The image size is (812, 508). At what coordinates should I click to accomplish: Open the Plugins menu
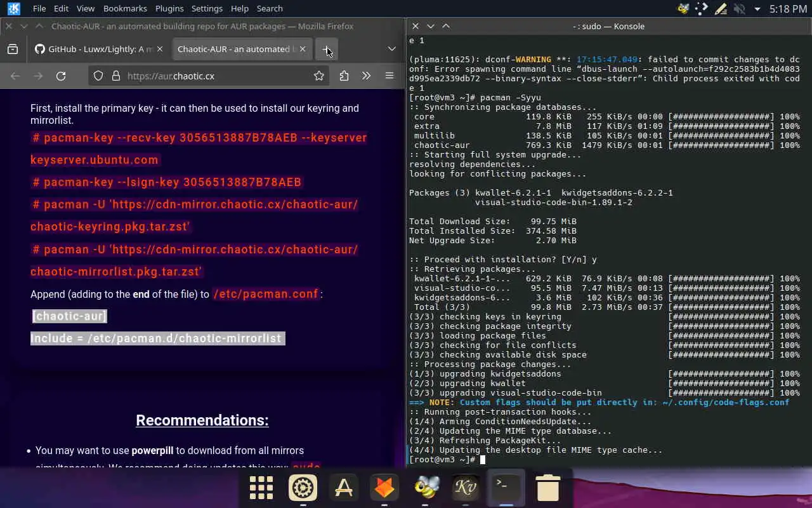[x=169, y=8]
